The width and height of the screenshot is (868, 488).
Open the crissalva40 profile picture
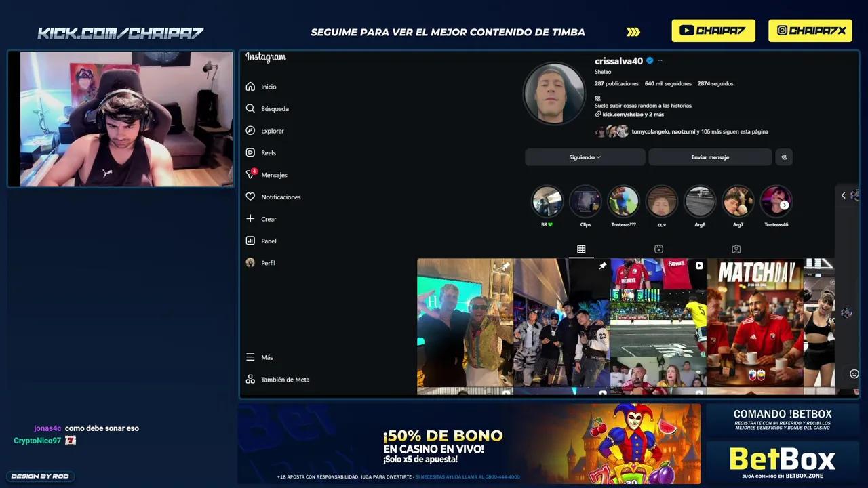point(554,94)
